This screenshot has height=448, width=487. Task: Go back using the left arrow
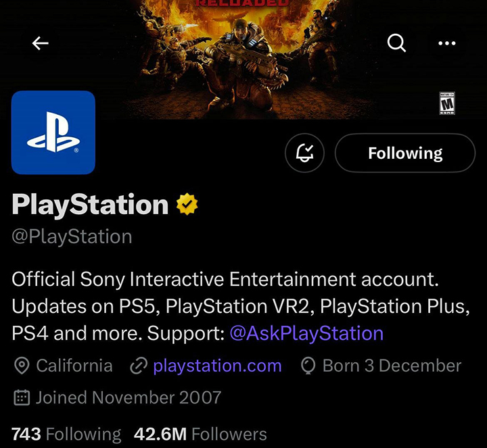pos(41,43)
